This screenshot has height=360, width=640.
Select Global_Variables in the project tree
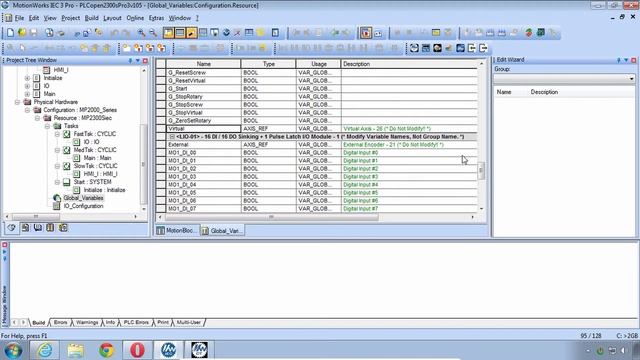point(84,198)
